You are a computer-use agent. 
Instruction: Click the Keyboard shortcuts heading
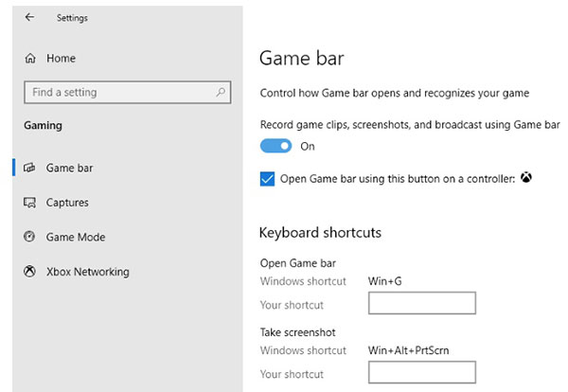[320, 233]
